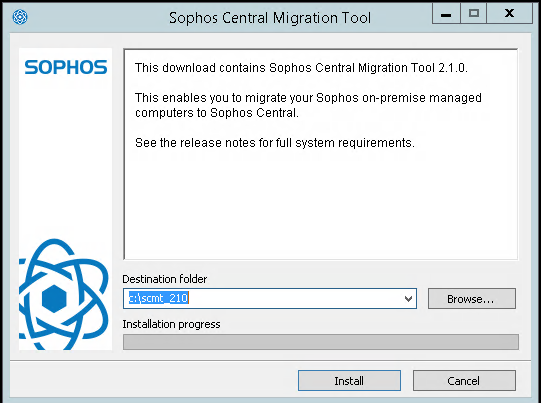Click the window title Sophos Central Migration Tool
541x403 pixels.
coord(270,18)
